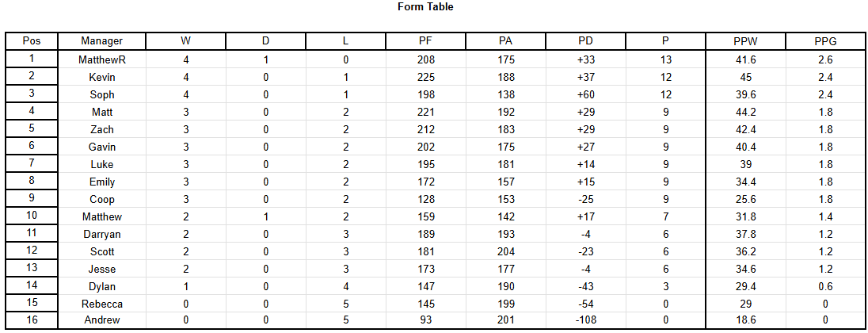
Task: Click Matt's PPW value 44.2
Action: [746, 112]
